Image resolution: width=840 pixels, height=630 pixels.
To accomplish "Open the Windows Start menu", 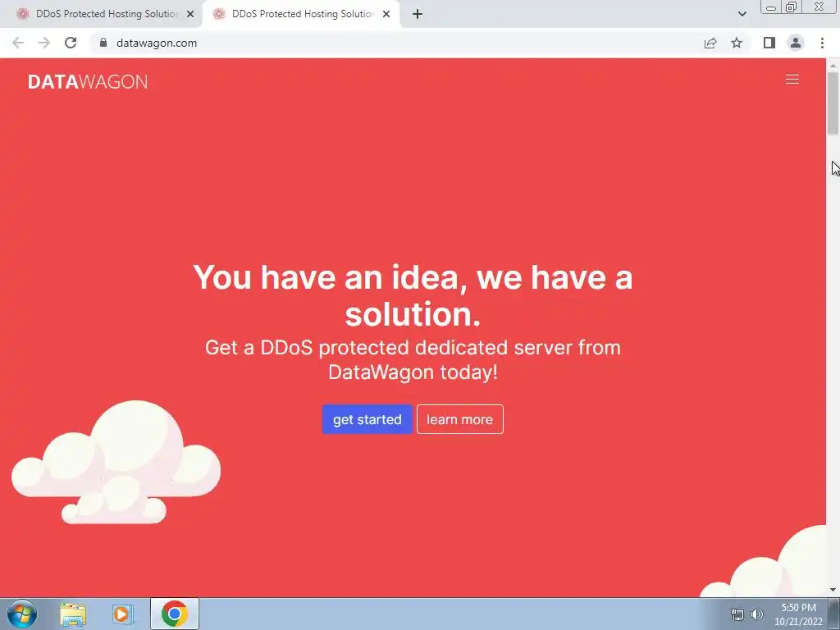I will [x=22, y=614].
